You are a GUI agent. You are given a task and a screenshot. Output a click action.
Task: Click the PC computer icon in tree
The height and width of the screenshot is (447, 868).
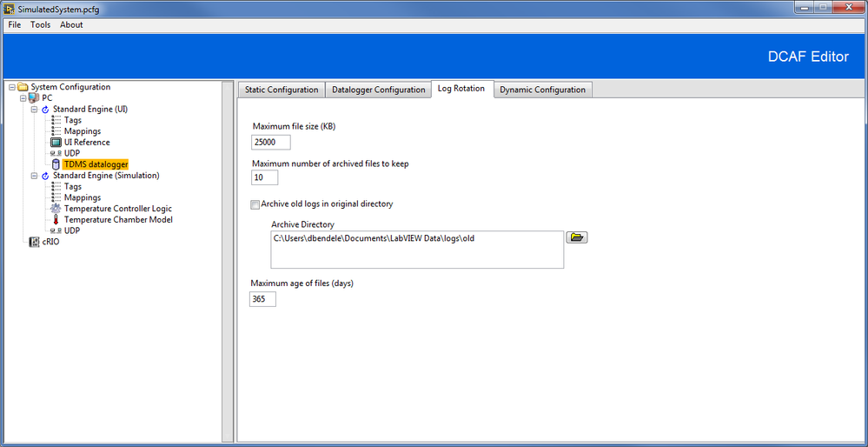pyautogui.click(x=34, y=98)
